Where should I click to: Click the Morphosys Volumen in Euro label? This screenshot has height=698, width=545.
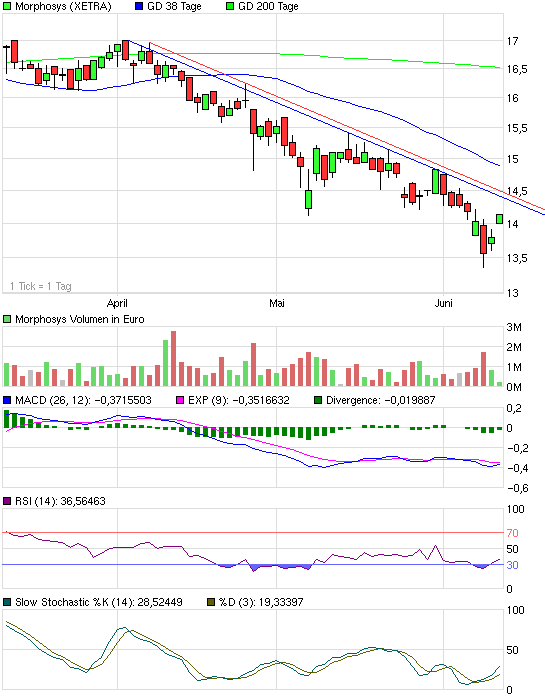pos(80,319)
